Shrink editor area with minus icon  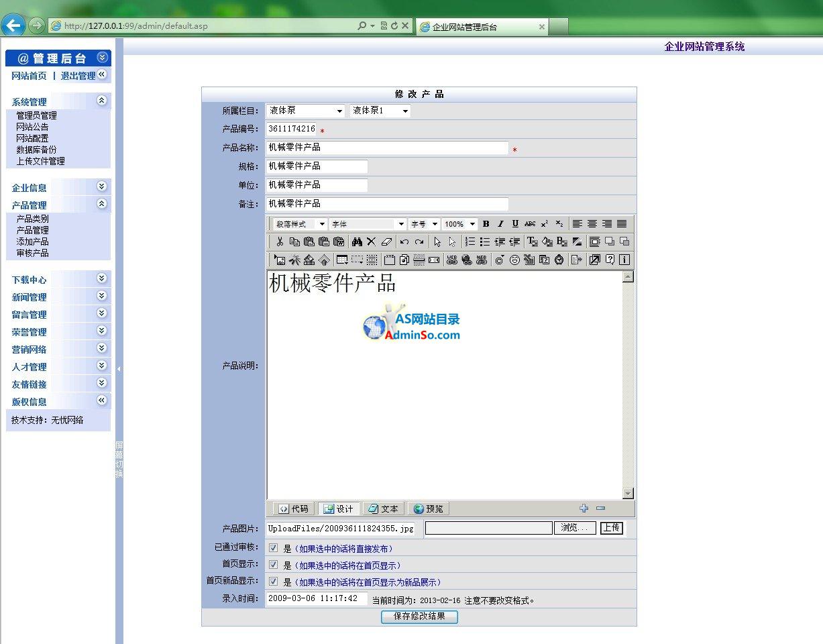600,508
